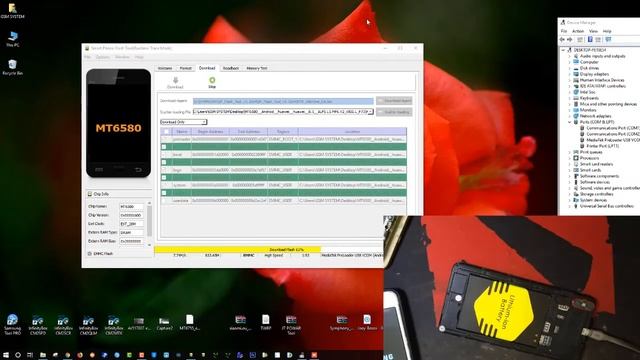Open the Download Only mode dropdown
This screenshot has width=640, height=360.
click(x=184, y=122)
